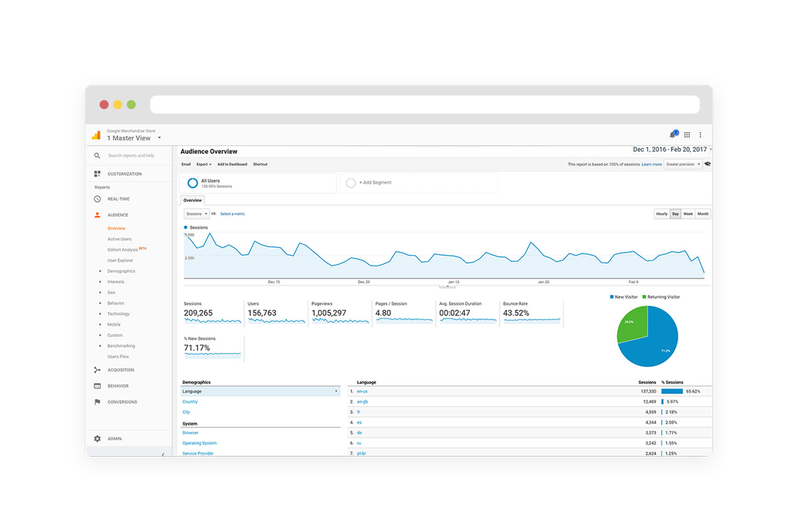
Task: Click the All Users segment circle
Action: tap(192, 183)
